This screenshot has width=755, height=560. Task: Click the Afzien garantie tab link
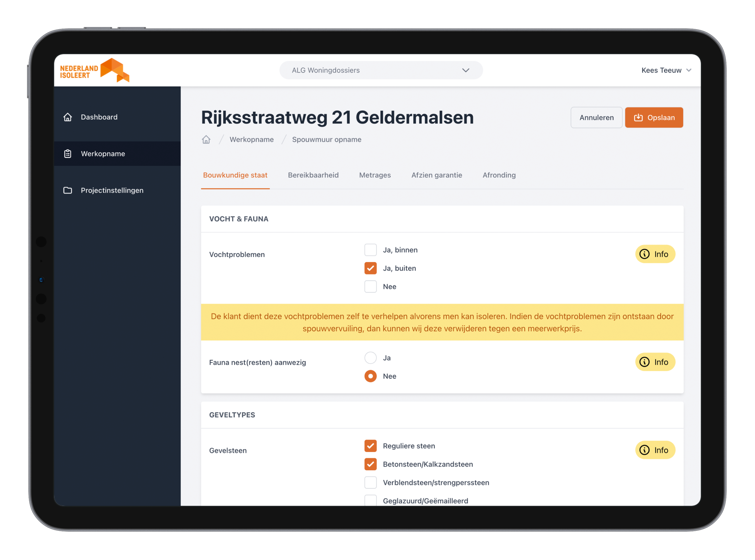436,175
